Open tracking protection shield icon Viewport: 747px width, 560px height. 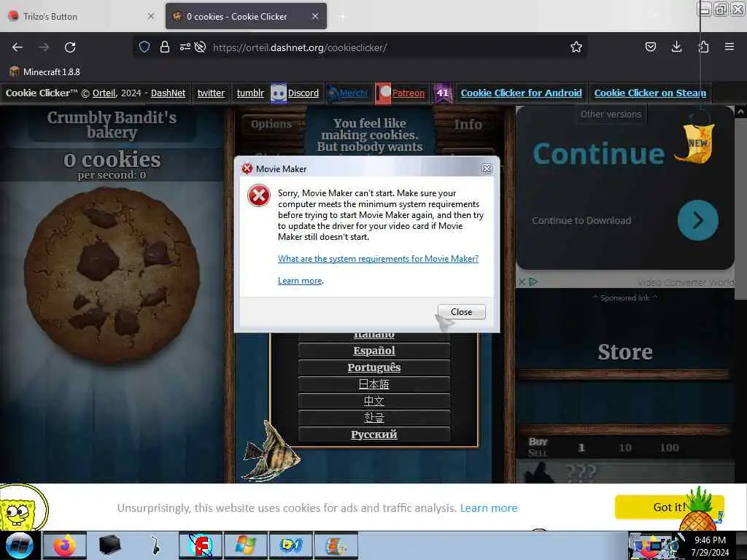(144, 47)
